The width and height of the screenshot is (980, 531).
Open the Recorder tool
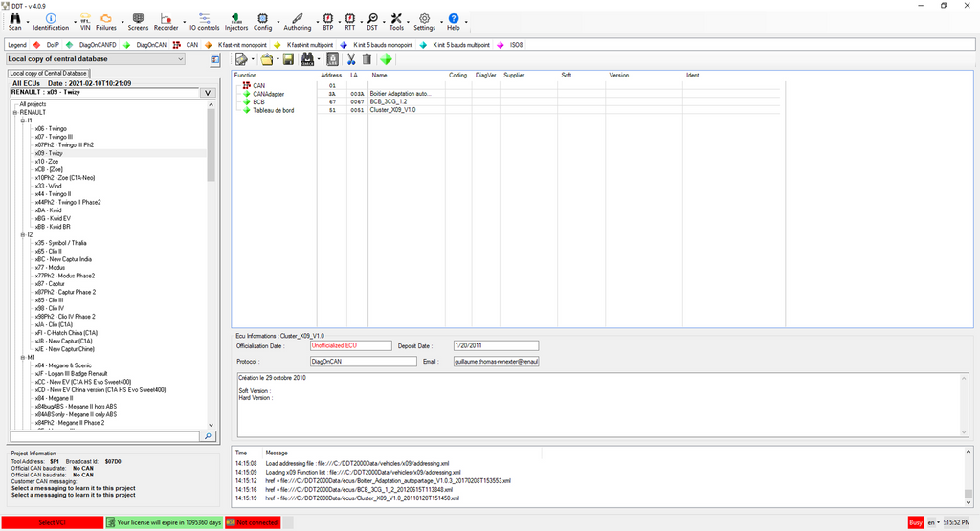(x=166, y=22)
